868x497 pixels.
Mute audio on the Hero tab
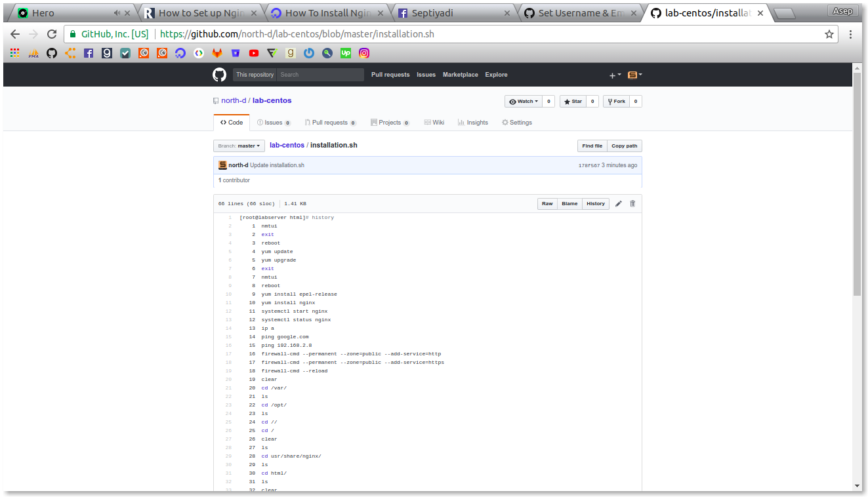[x=117, y=11]
